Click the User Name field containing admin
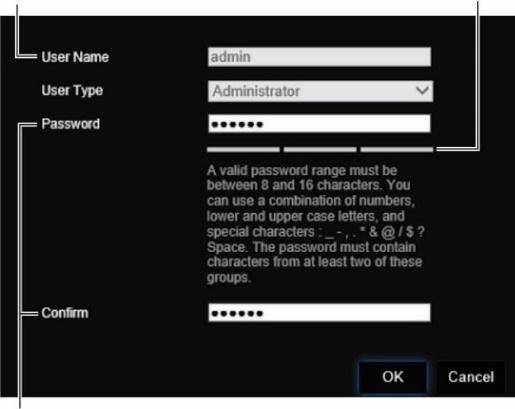The height and width of the screenshot is (409, 515). point(319,57)
